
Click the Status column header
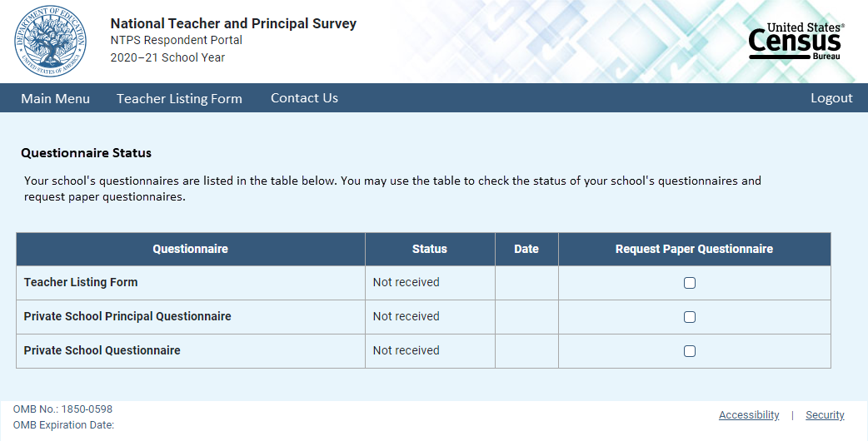point(430,249)
